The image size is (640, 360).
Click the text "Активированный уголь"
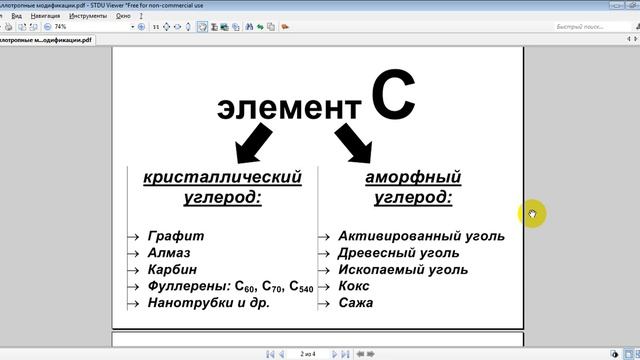(x=421, y=236)
